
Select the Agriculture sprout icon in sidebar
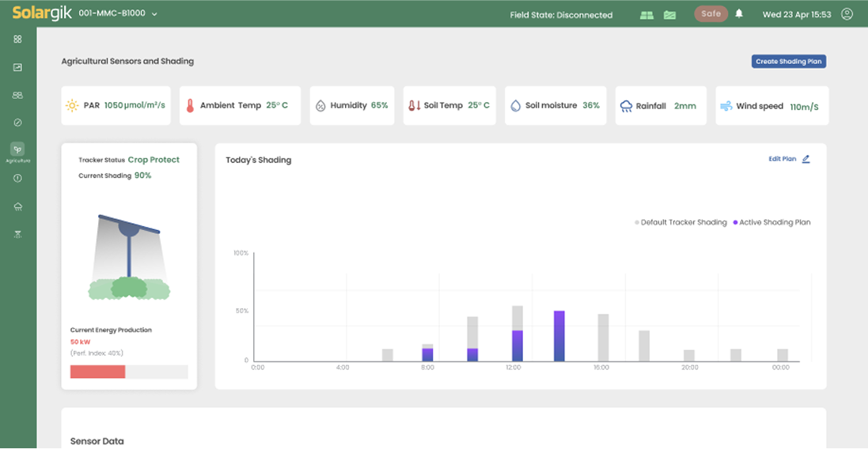[x=17, y=149]
